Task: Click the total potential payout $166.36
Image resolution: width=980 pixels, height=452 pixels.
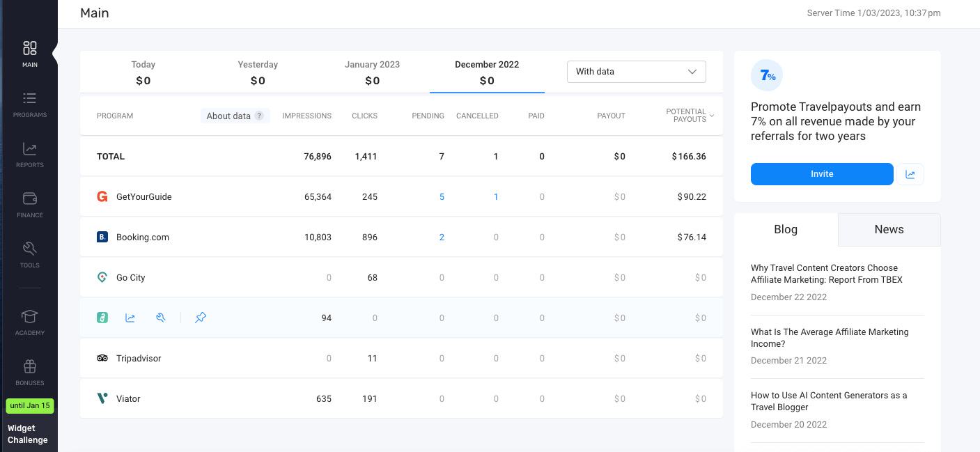Action: 689,157
